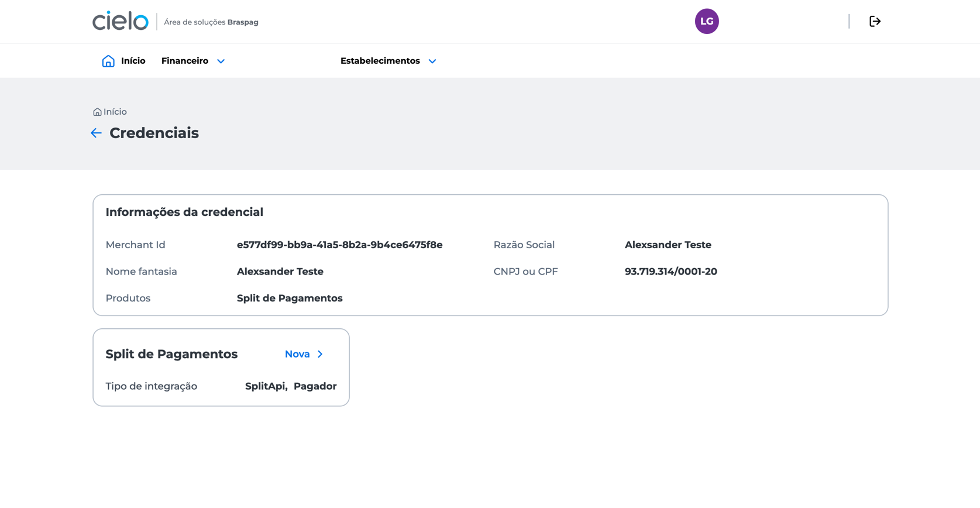
Task: Click the logout icon
Action: click(875, 21)
